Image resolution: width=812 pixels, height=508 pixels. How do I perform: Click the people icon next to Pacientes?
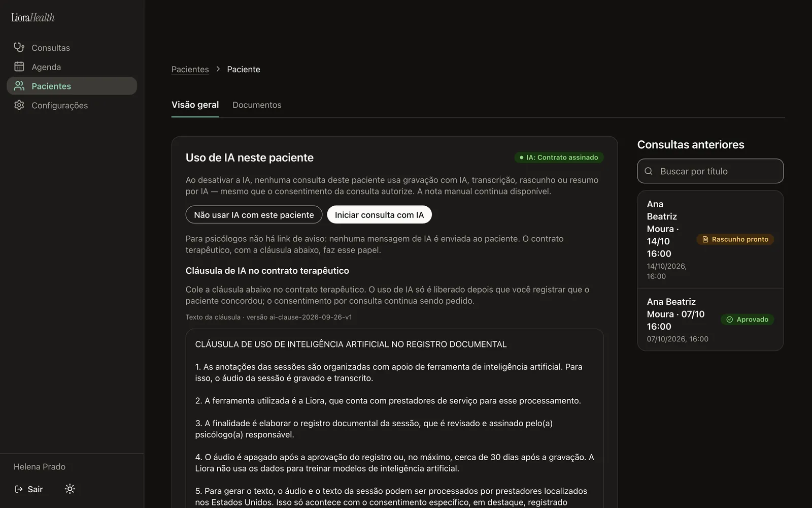click(19, 86)
